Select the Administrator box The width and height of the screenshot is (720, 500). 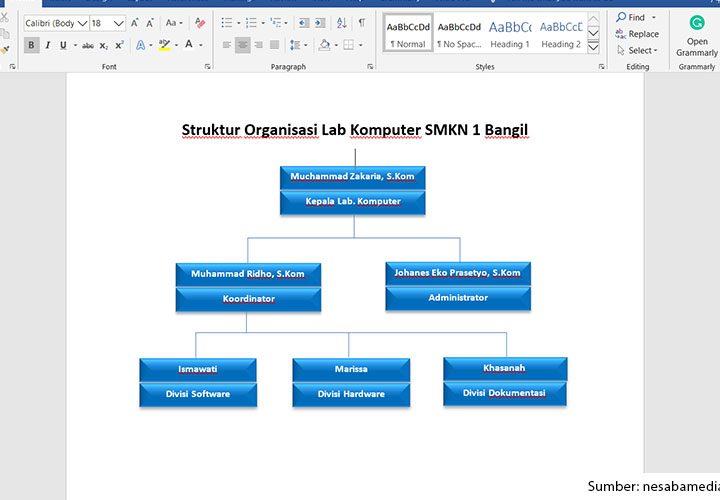(458, 298)
